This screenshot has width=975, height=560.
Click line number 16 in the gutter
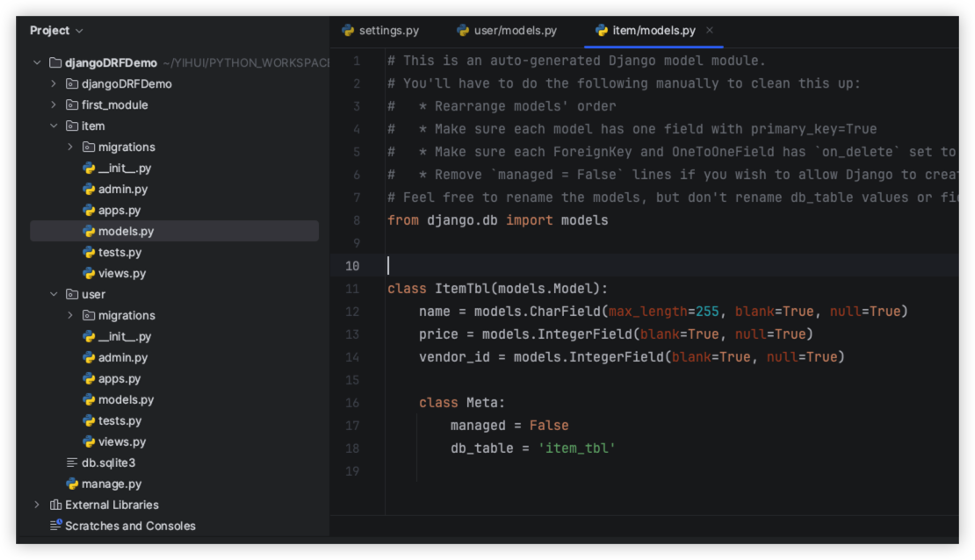coord(352,403)
